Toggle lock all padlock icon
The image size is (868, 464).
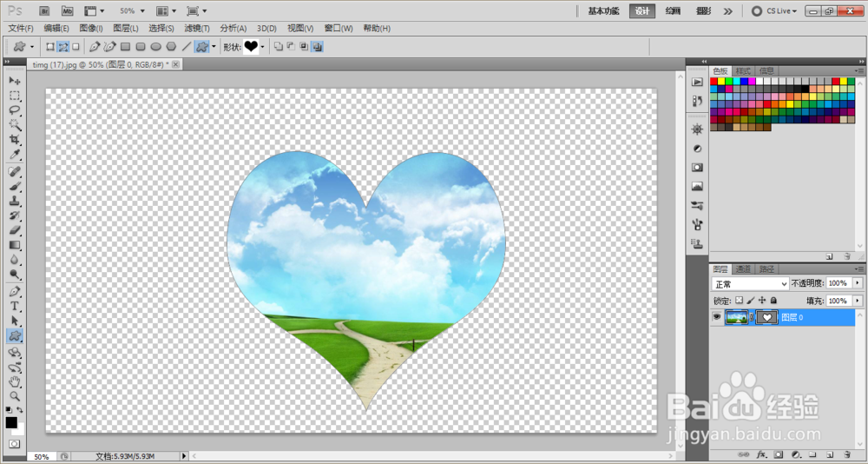pyautogui.click(x=774, y=300)
